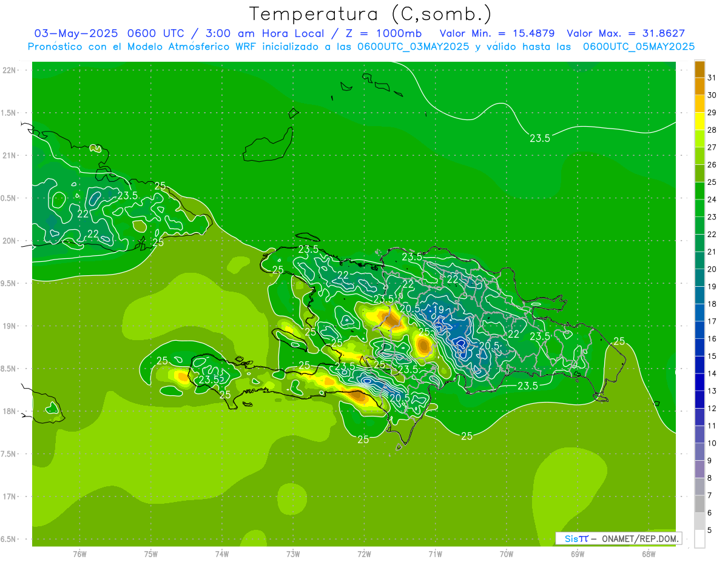Click the yellow legend color between 28 and 29
Image resolution: width=728 pixels, height=562 pixels.
699,121
